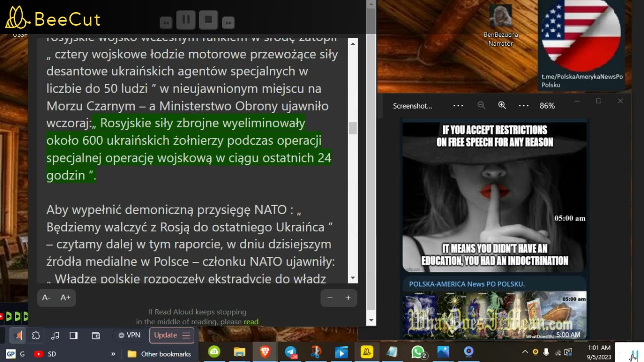Click the BeeCut pause playback button
The image size is (644, 362).
[186, 20]
